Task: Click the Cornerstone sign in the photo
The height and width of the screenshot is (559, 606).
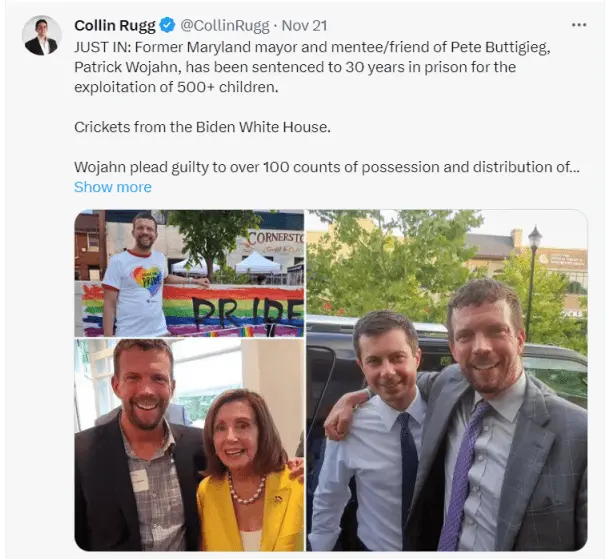Action: (x=275, y=237)
